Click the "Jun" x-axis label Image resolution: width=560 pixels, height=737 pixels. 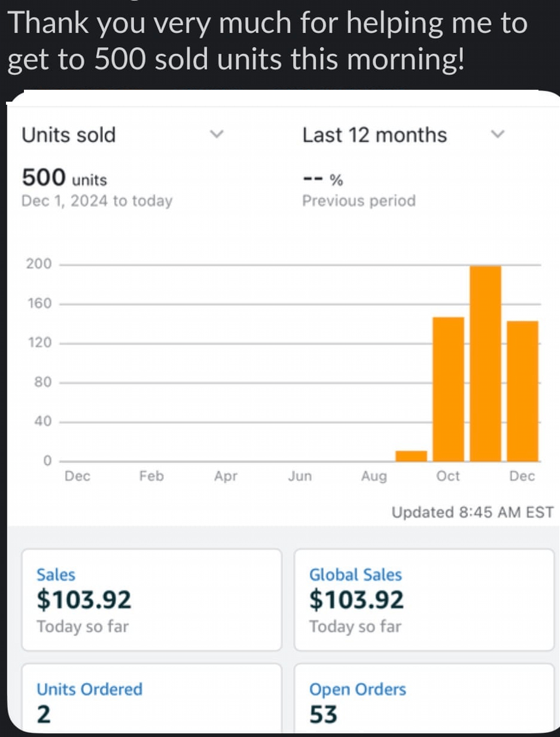click(x=300, y=476)
